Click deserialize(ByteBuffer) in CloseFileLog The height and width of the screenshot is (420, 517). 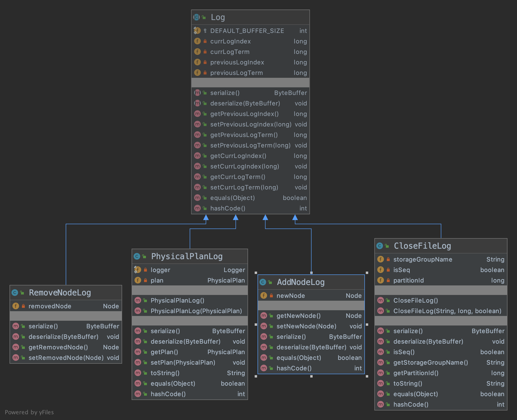click(441, 342)
